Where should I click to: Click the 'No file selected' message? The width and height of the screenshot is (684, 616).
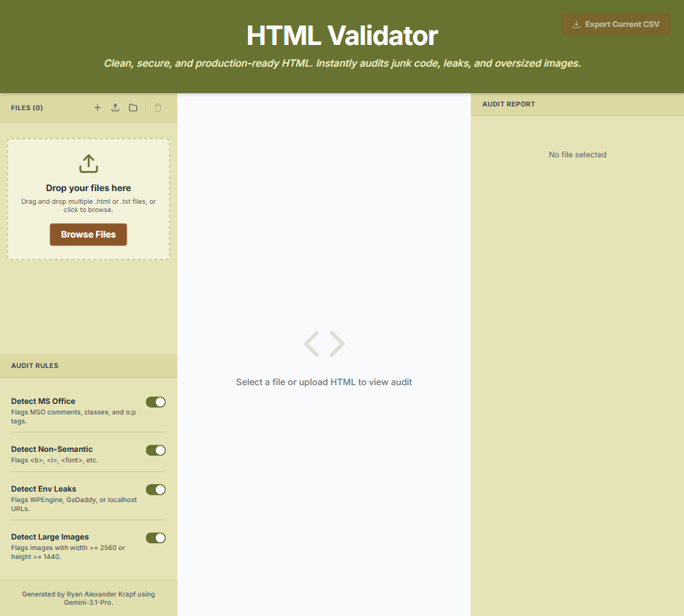tap(578, 154)
